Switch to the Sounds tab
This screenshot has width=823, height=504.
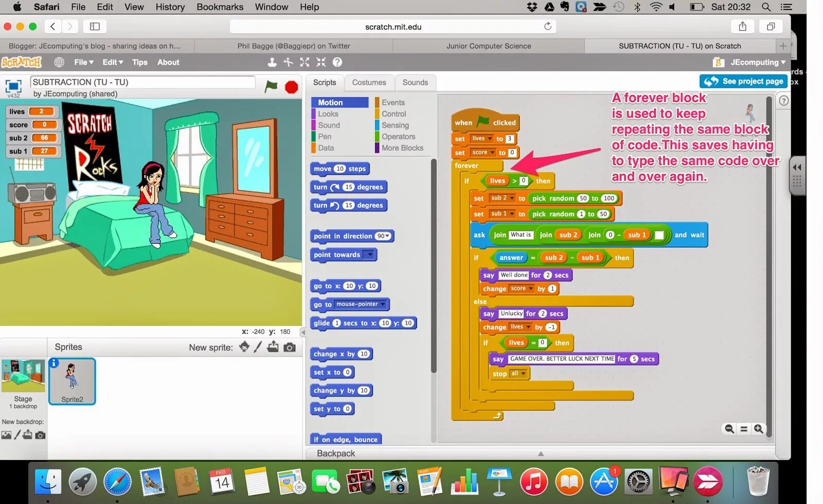pos(415,82)
